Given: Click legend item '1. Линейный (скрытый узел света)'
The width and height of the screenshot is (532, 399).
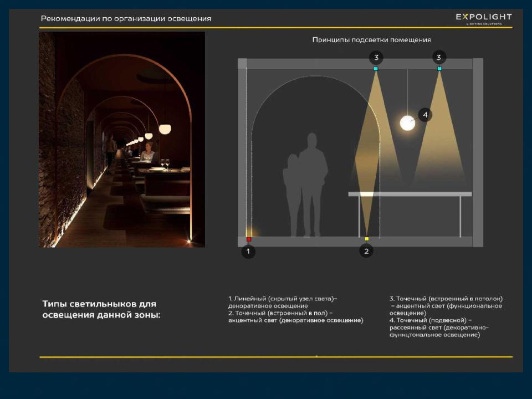Looking at the screenshot, I should tap(283, 302).
